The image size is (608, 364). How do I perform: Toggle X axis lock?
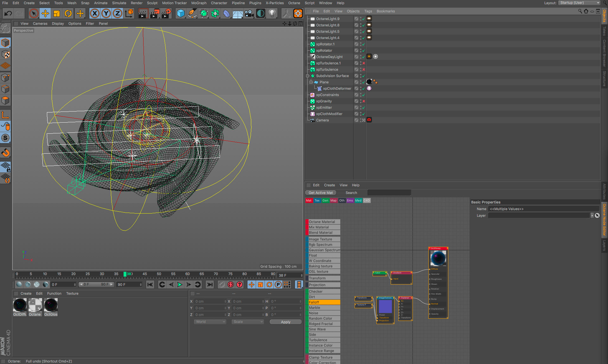[94, 13]
